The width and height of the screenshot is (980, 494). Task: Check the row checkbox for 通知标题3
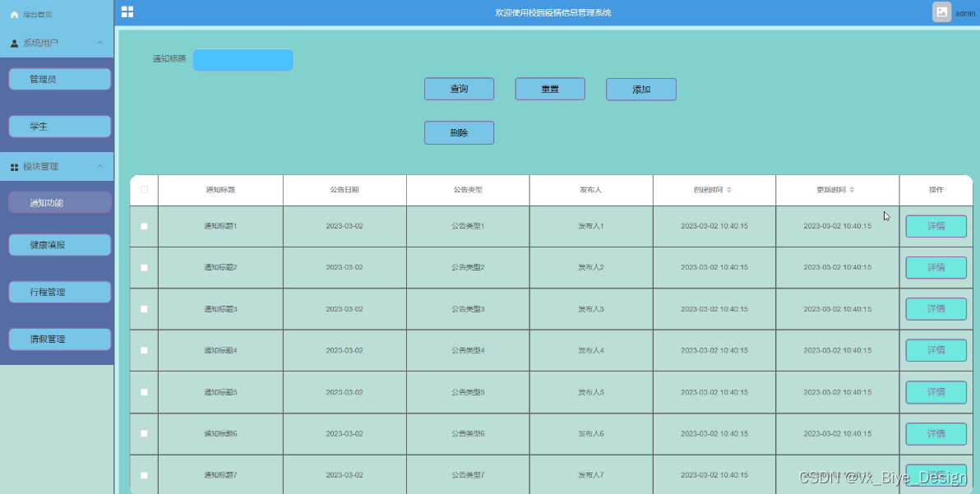pos(145,309)
